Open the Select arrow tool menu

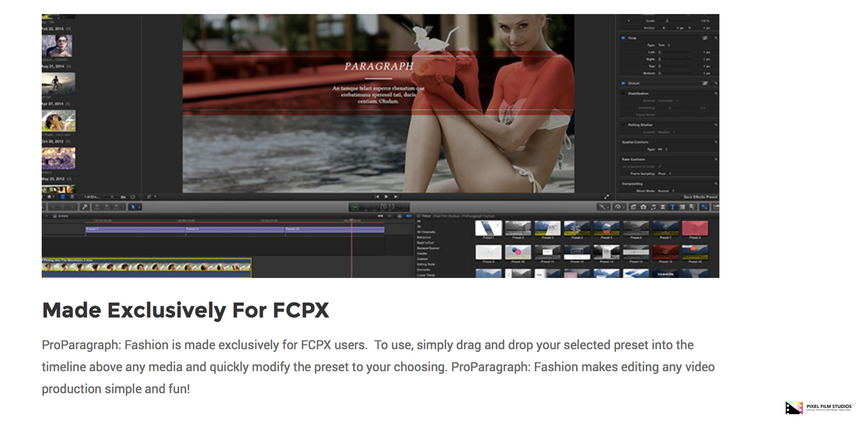tap(135, 207)
